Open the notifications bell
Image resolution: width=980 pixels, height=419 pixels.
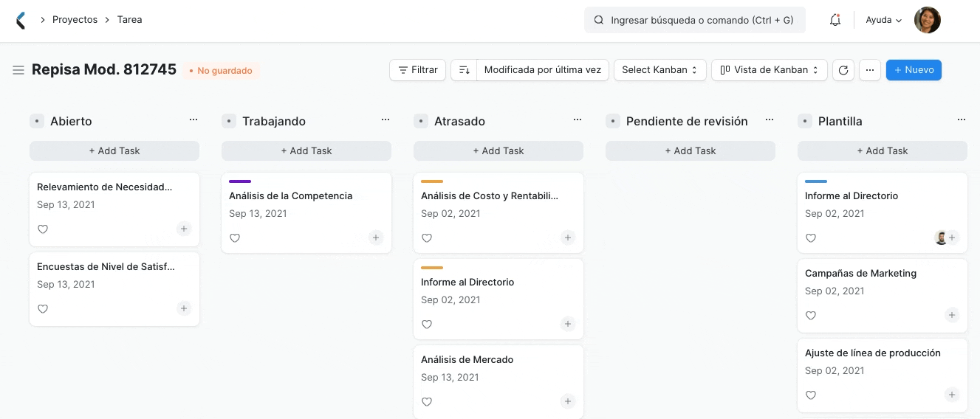tap(835, 20)
